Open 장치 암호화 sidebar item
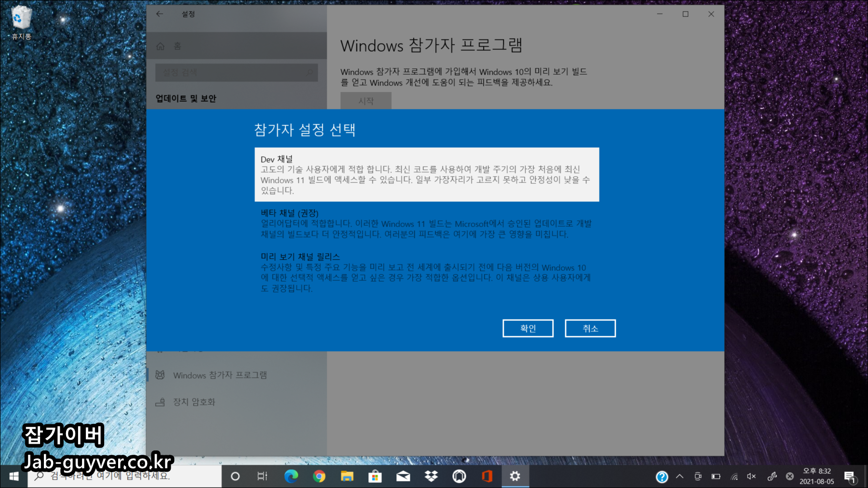Screen dimensions: 868x488 (x=236, y=402)
